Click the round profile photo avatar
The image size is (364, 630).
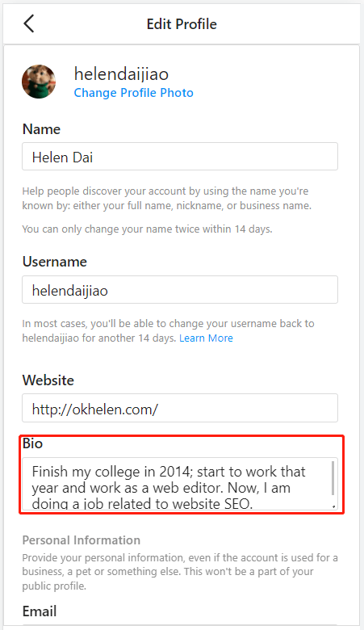(x=39, y=82)
